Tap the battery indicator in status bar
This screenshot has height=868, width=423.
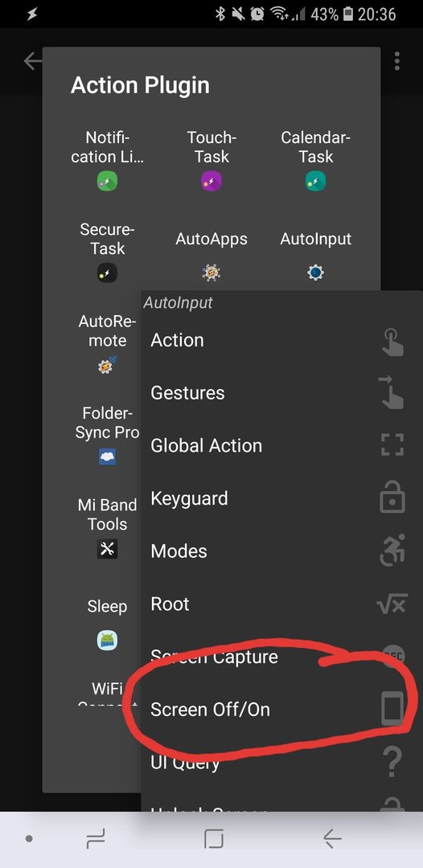tap(347, 14)
